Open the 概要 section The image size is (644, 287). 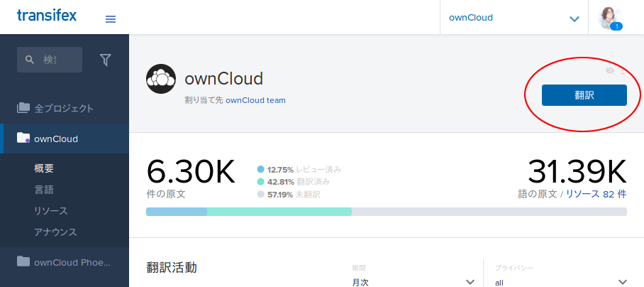tap(44, 168)
